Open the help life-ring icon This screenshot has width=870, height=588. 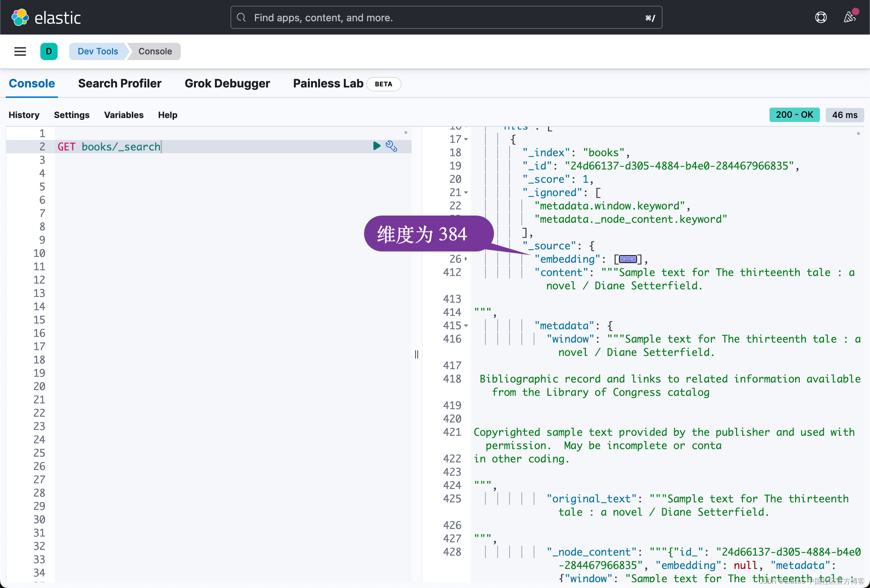[x=821, y=17]
